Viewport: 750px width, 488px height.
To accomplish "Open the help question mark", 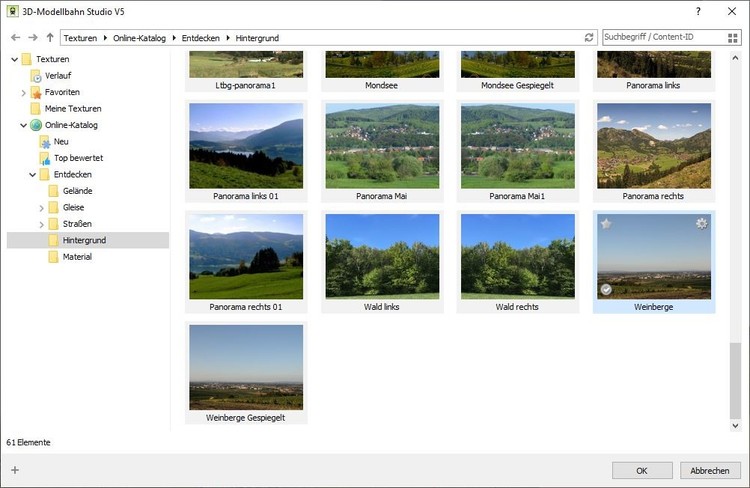I will point(698,11).
